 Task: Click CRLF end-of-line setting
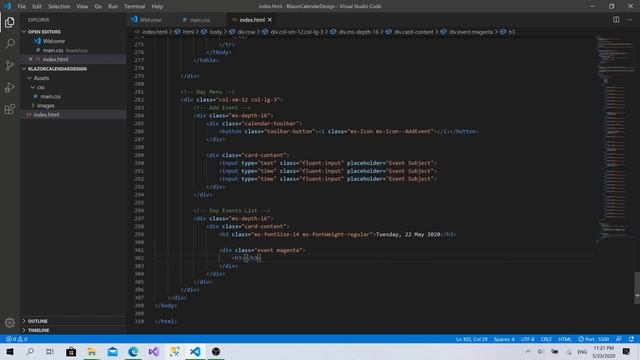(x=546, y=339)
